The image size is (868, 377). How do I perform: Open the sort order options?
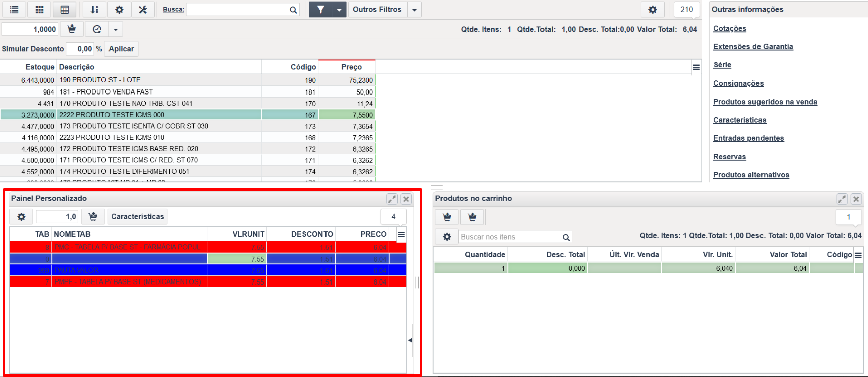[x=94, y=9]
